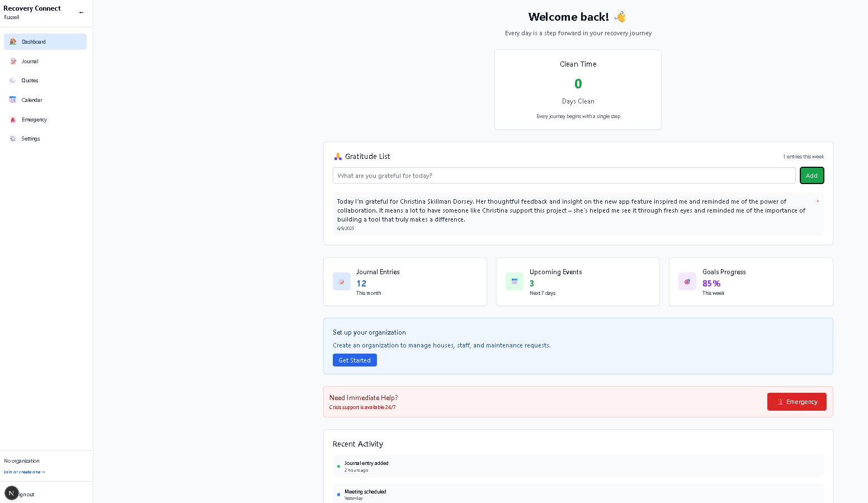Click the Quotes speech bubble icon

pos(13,81)
